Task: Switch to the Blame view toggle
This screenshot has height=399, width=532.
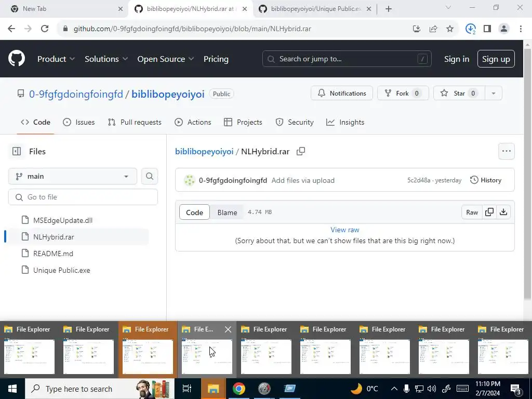Action: [x=228, y=212]
